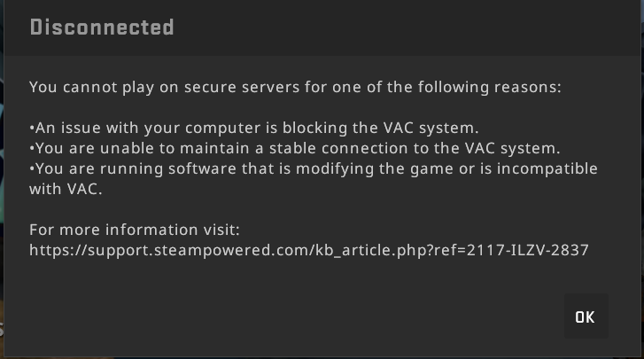Screen dimensions: 644x359
Task: Click the third bullet marker before 'You are running'
Action: tap(32, 169)
